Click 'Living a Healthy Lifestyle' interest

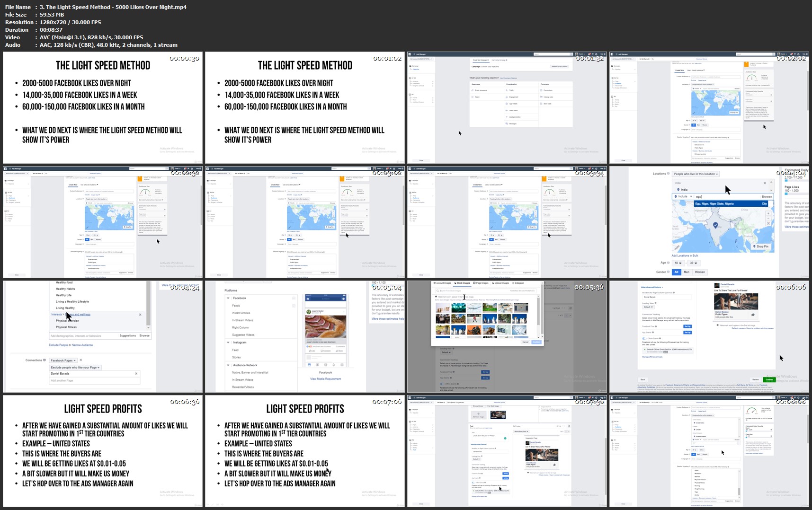tap(72, 301)
